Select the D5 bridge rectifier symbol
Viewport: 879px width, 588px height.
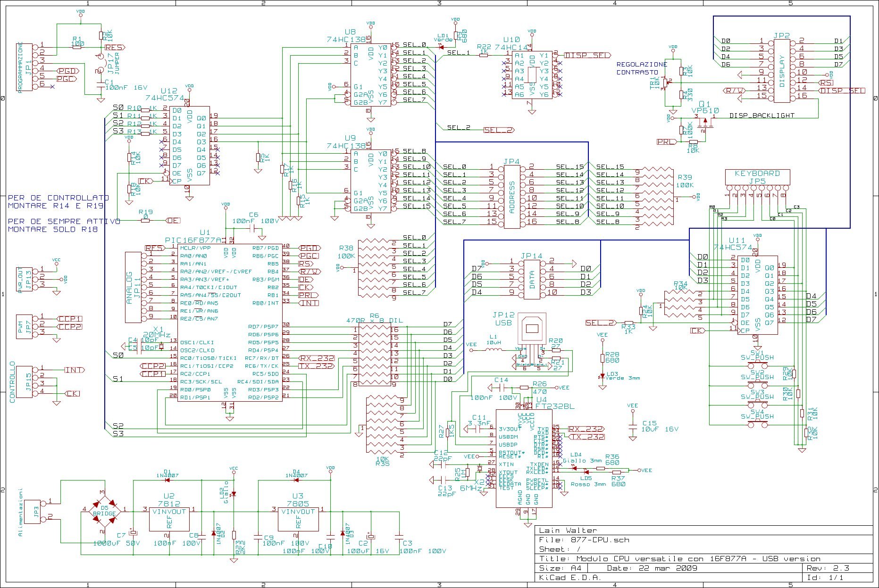pyautogui.click(x=104, y=511)
